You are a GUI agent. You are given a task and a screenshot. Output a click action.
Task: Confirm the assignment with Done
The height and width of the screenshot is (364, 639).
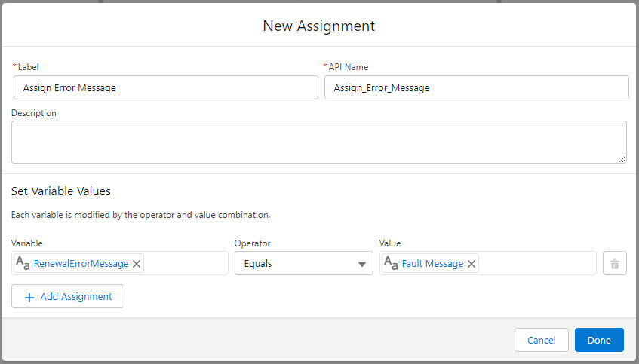click(598, 340)
